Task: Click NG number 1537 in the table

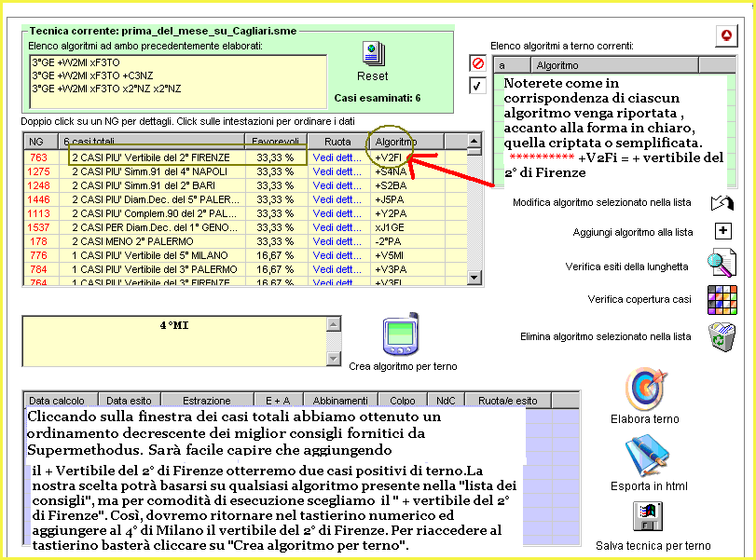Action: pos(38,227)
